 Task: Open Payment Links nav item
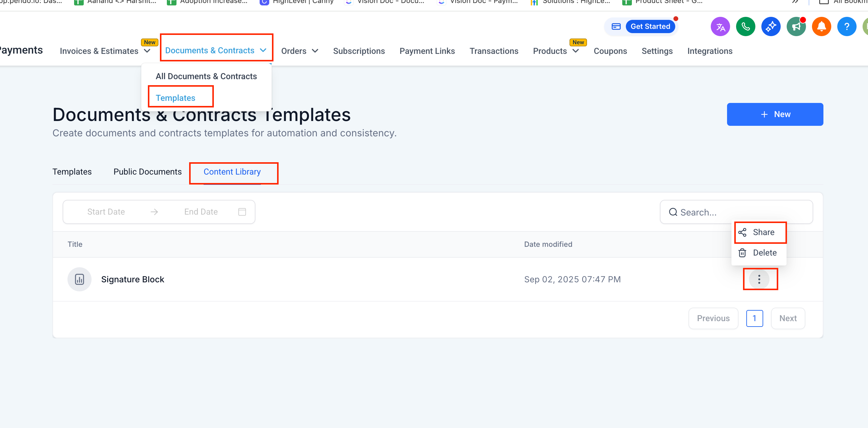[x=427, y=51]
